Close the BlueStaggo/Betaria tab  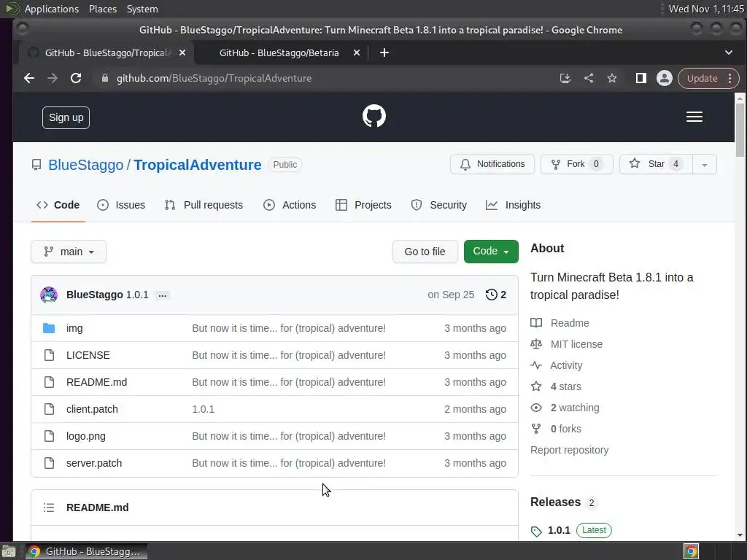click(x=356, y=52)
